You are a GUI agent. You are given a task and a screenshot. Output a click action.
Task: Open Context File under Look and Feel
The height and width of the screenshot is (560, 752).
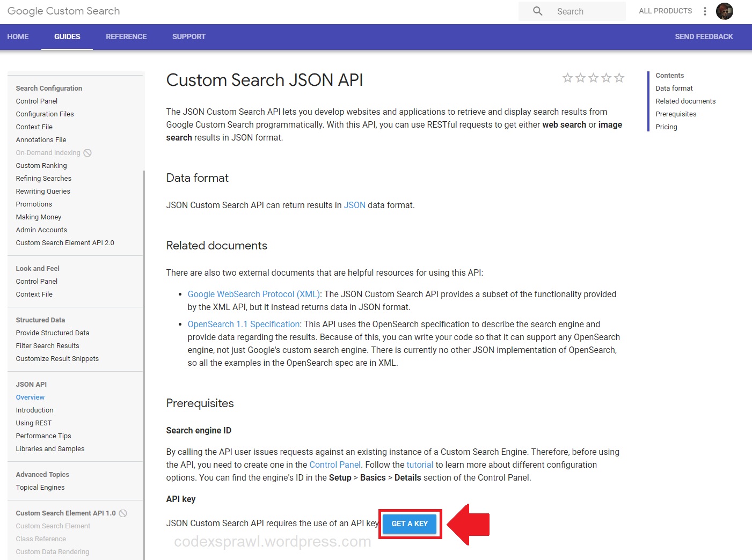pos(34,294)
